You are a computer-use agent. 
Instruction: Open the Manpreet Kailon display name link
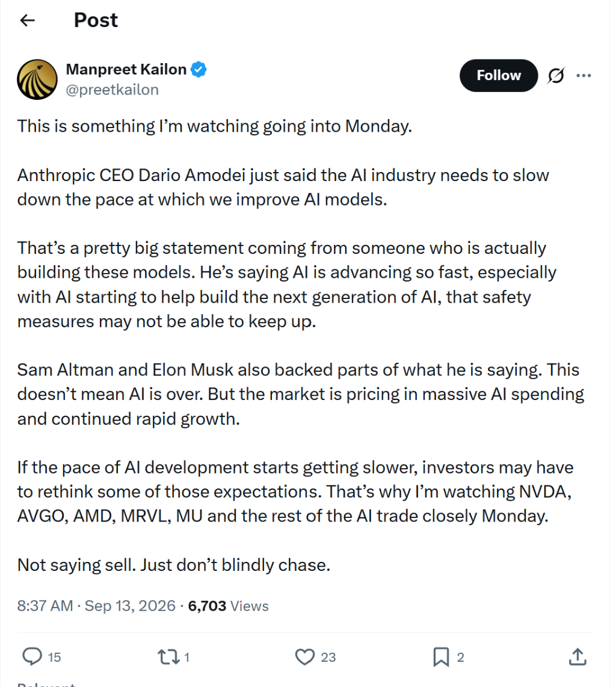[126, 69]
